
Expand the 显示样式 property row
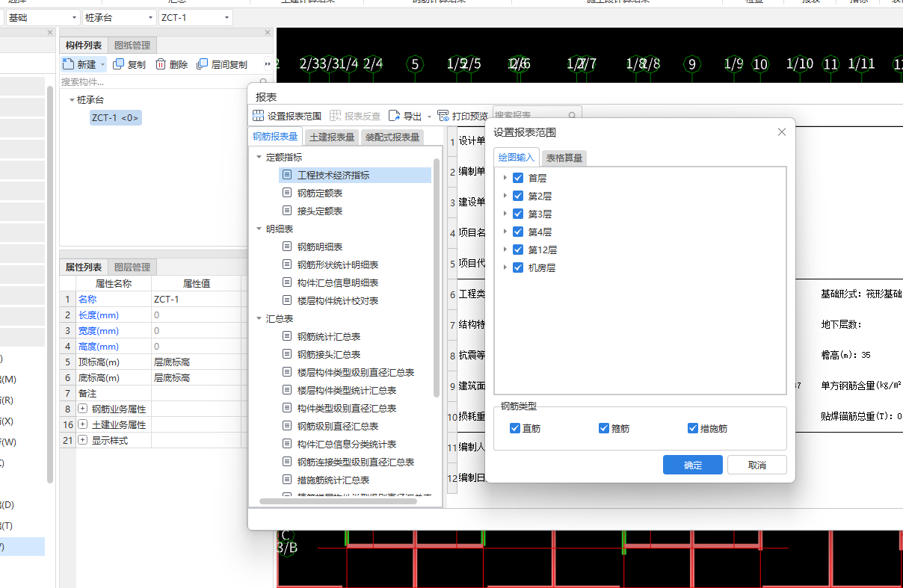83,440
